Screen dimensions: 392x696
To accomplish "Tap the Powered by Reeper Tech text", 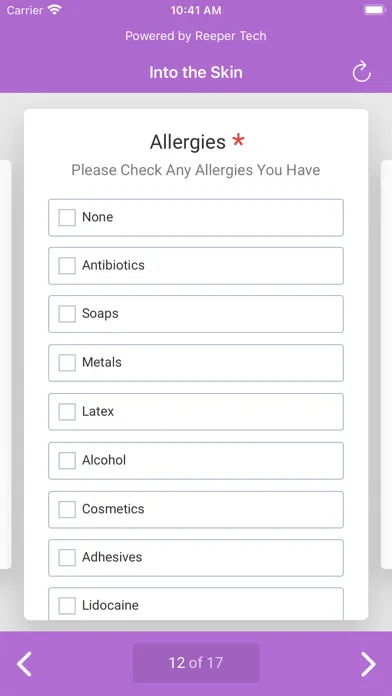I will 196,36.
